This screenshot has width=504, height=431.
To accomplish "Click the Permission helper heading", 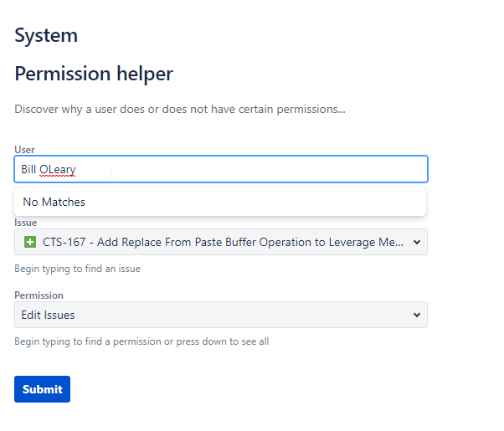I will click(x=94, y=74).
